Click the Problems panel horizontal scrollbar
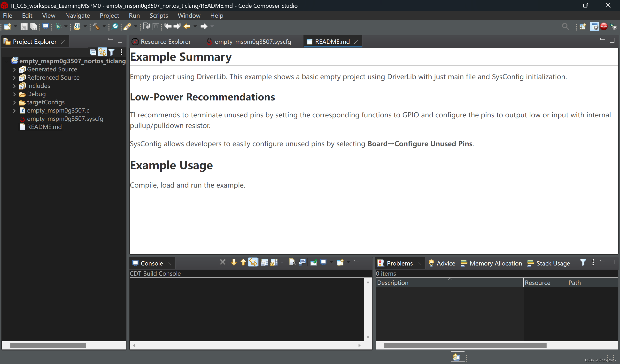620x364 pixels. pos(465,346)
